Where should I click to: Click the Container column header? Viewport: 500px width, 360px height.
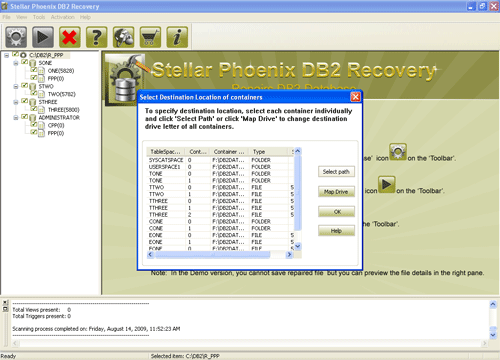coord(230,152)
